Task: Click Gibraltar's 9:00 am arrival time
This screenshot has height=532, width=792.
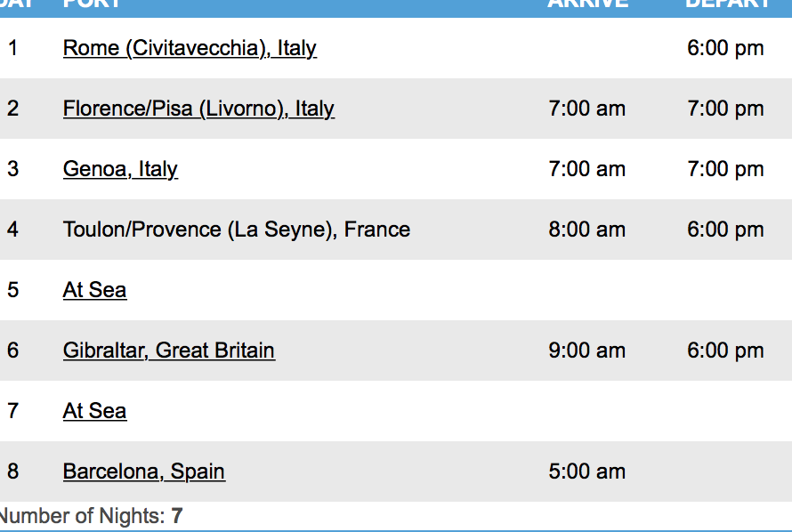Action: point(587,351)
